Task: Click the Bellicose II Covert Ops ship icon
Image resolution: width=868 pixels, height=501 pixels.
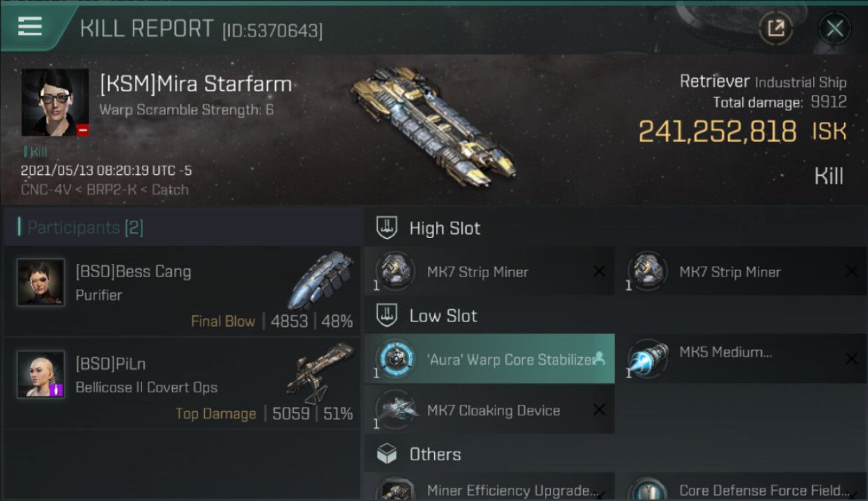Action: coord(320,373)
